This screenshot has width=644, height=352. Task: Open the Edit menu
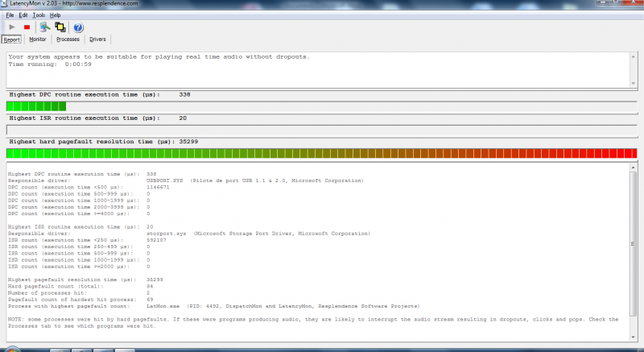click(23, 15)
